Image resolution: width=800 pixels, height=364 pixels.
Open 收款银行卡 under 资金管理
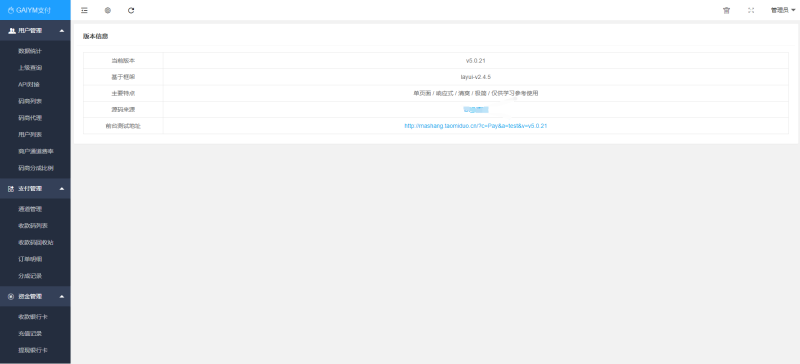pos(33,317)
